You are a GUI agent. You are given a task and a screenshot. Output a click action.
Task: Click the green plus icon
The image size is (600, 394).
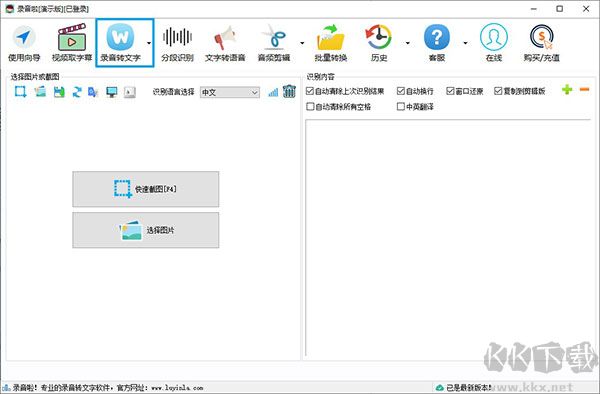(x=567, y=90)
